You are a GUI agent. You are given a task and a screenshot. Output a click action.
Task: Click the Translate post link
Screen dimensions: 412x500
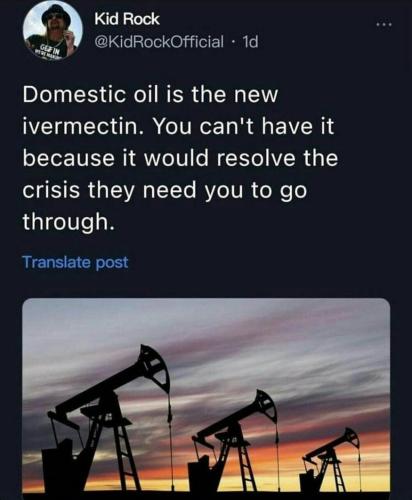75,262
